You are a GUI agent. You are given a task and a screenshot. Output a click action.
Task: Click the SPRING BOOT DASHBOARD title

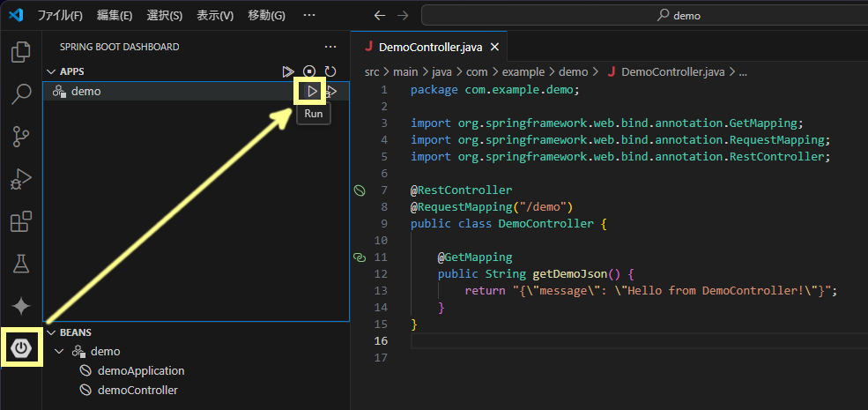120,47
